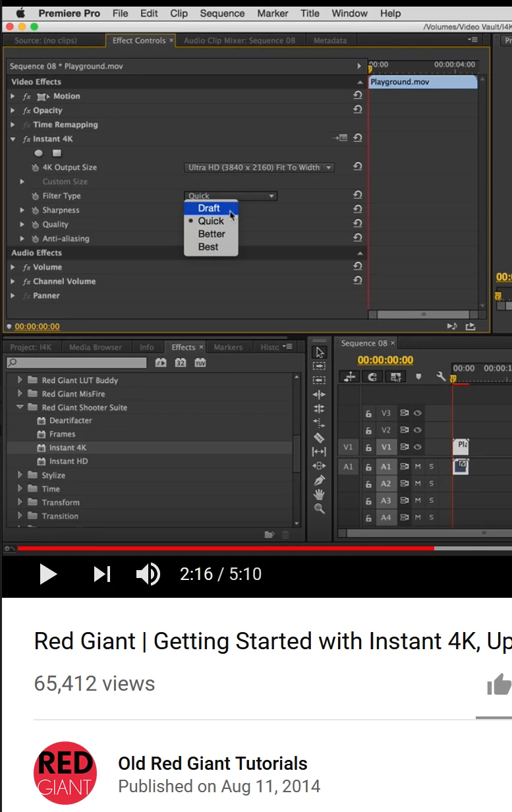Select the Rate Stretch tool
Viewport: 512px width, 812px height.
(x=320, y=423)
